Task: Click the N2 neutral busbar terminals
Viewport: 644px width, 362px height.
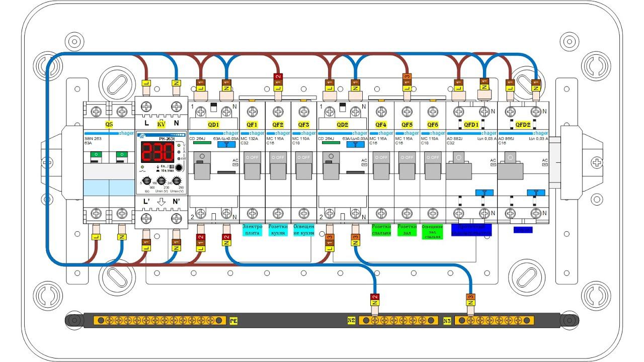Action: [398, 320]
